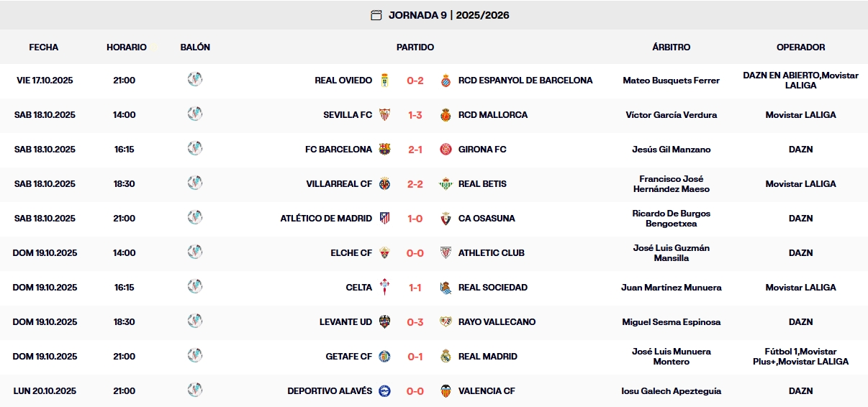Image resolution: width=868 pixels, height=407 pixels.
Task: Select the Jornada 9 | 2025/2026 header
Action: (448, 15)
